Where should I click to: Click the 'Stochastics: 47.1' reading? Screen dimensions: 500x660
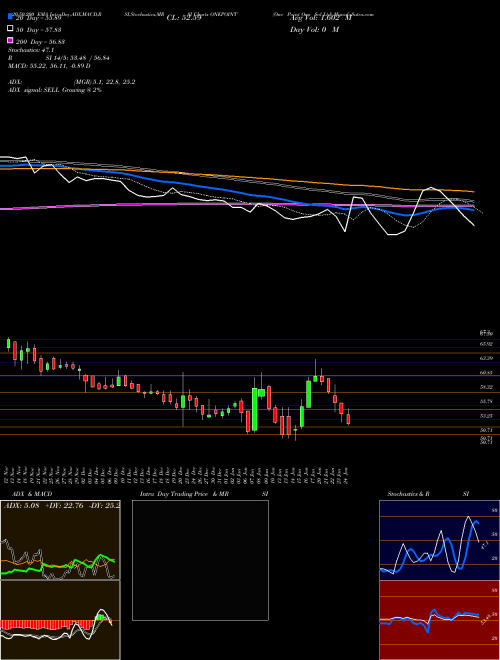29,50
